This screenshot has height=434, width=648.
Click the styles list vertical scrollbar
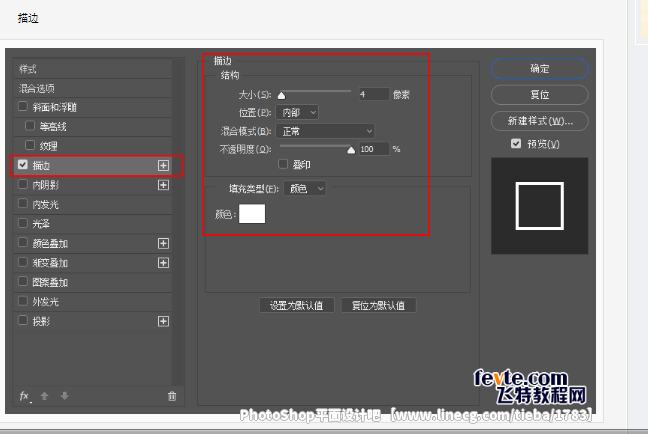click(178, 223)
